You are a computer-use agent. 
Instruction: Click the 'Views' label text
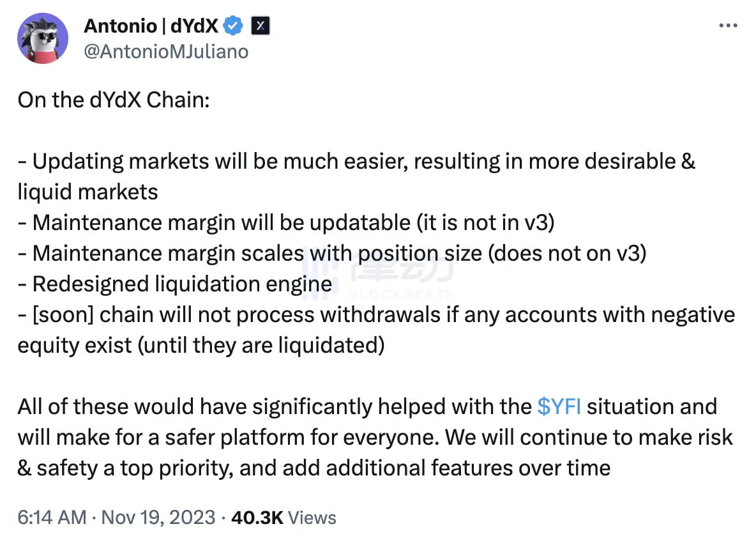click(312, 518)
